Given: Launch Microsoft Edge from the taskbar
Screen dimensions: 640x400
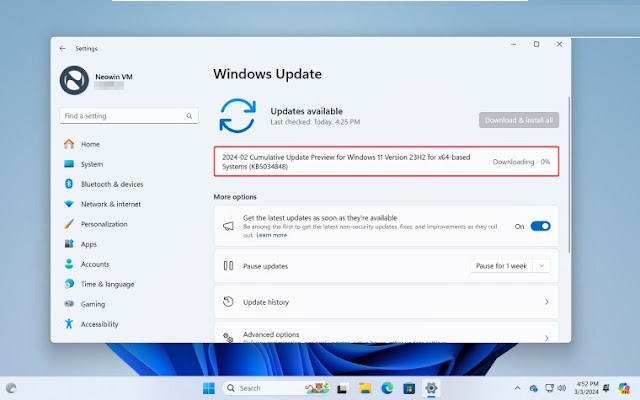Looking at the screenshot, I should (x=387, y=388).
